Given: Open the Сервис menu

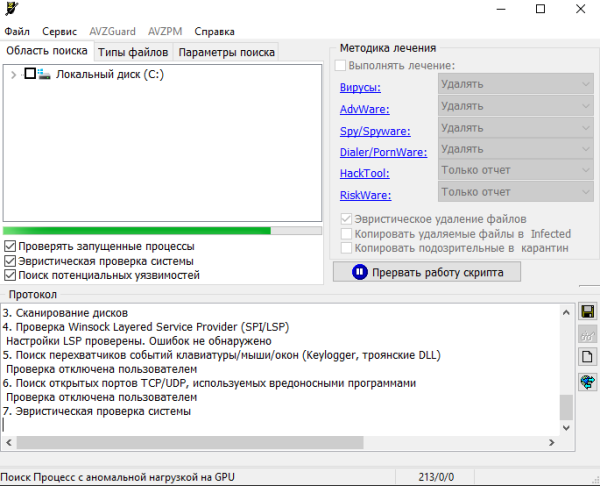Looking at the screenshot, I should (59, 31).
